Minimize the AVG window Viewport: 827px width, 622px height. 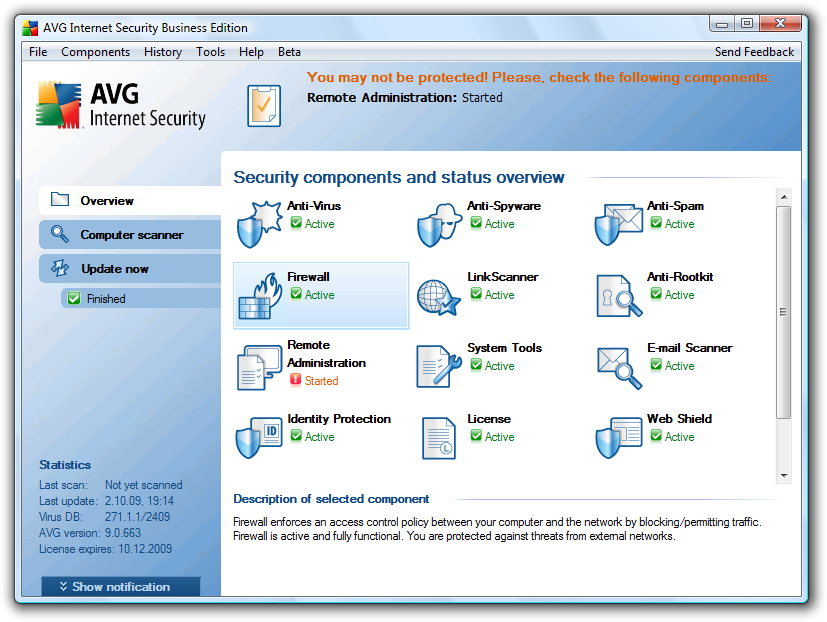(722, 24)
